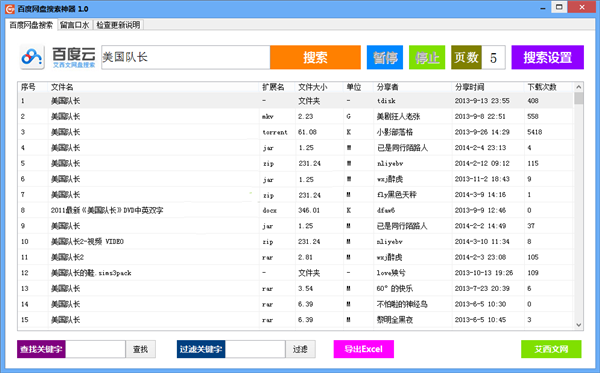The image size is (600, 373).
Task: Select row 11 named 美国队长2
Action: pyautogui.click(x=295, y=257)
